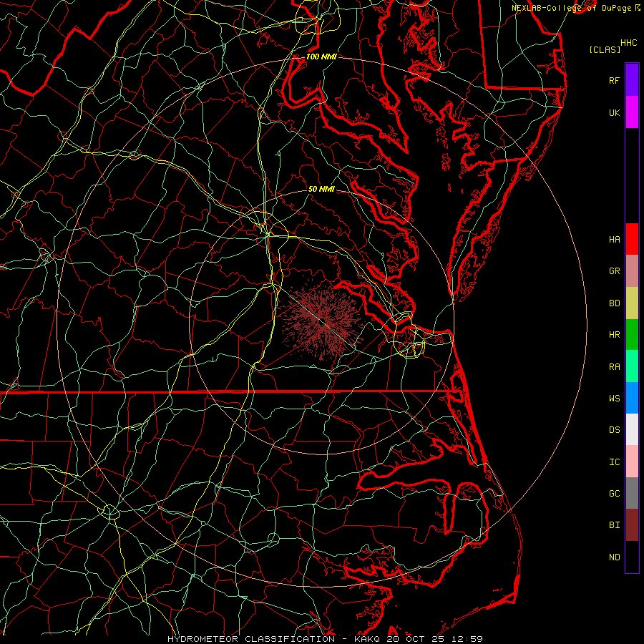Image resolution: width=644 pixels, height=644 pixels.
Task: Click the RF purple legend swatch
Action: (632, 80)
